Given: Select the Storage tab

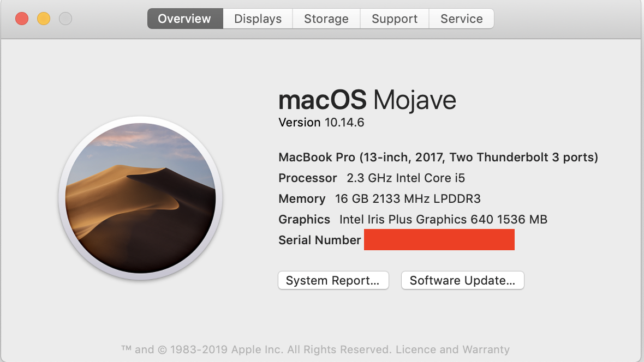Looking at the screenshot, I should 326,19.
